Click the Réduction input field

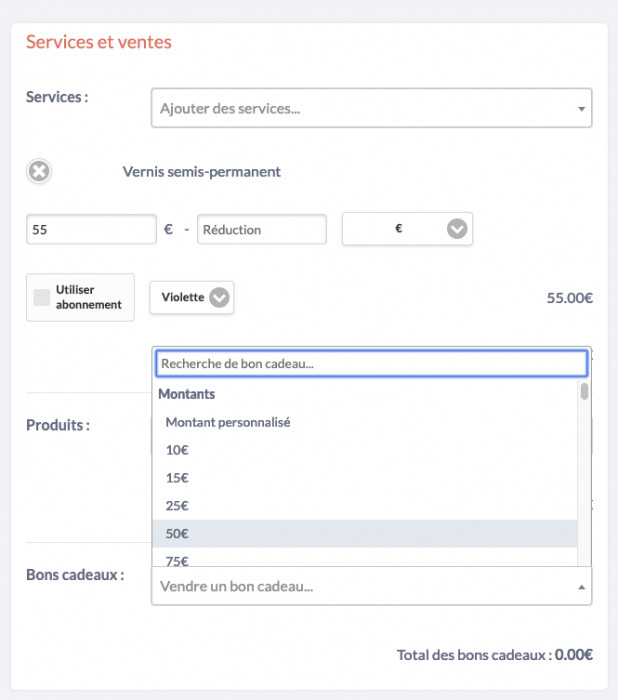click(262, 229)
